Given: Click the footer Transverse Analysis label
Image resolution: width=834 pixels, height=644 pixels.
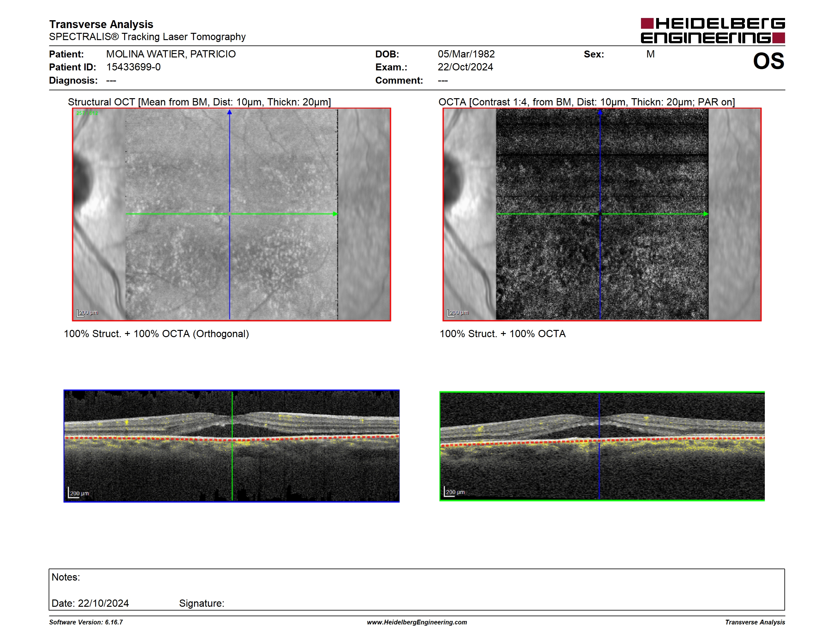Looking at the screenshot, I should coord(755,622).
